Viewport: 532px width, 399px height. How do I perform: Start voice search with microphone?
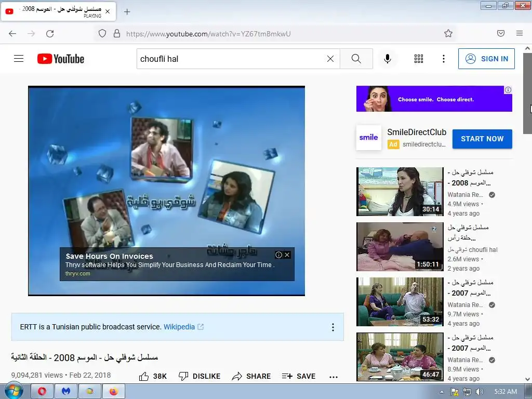tap(387, 59)
